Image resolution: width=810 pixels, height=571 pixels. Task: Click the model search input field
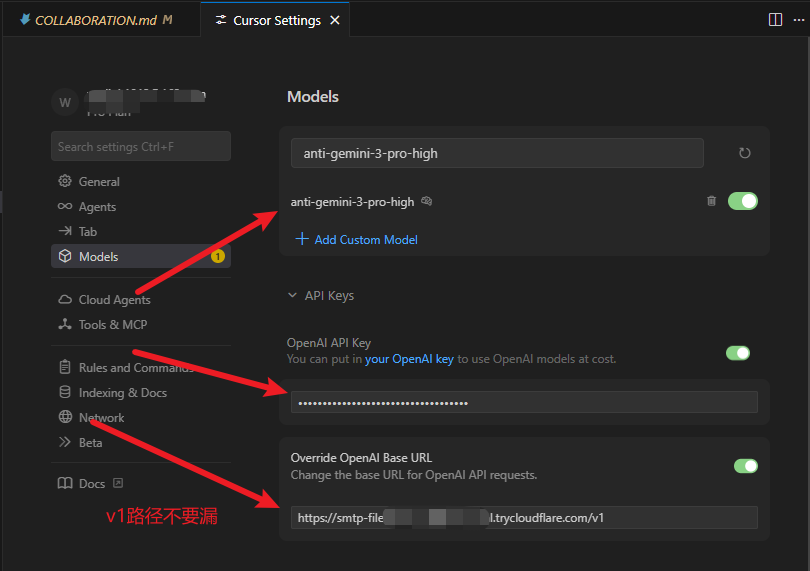coord(497,153)
